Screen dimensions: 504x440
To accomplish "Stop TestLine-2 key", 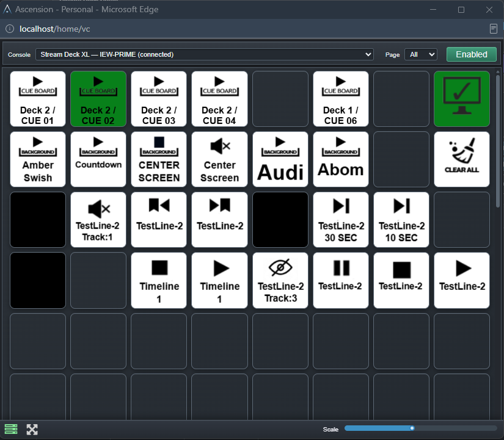I will point(401,280).
